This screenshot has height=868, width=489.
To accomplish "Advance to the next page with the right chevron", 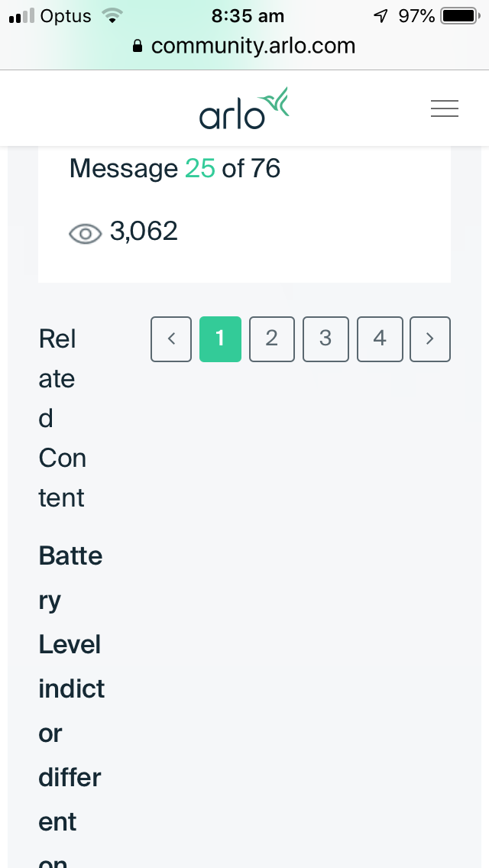I will click(429, 338).
